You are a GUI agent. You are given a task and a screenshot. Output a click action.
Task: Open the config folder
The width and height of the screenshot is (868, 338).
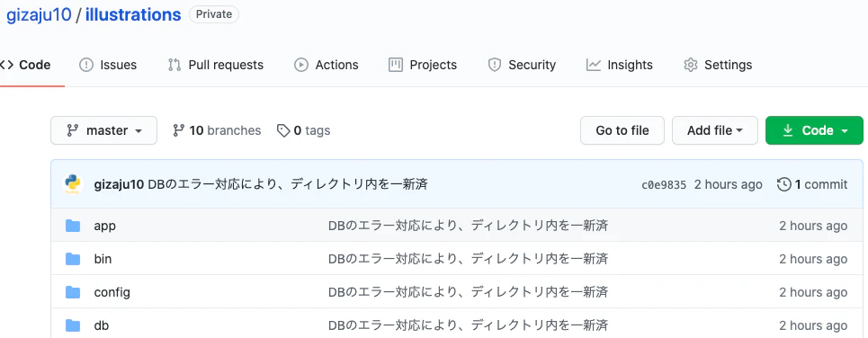[x=112, y=292]
